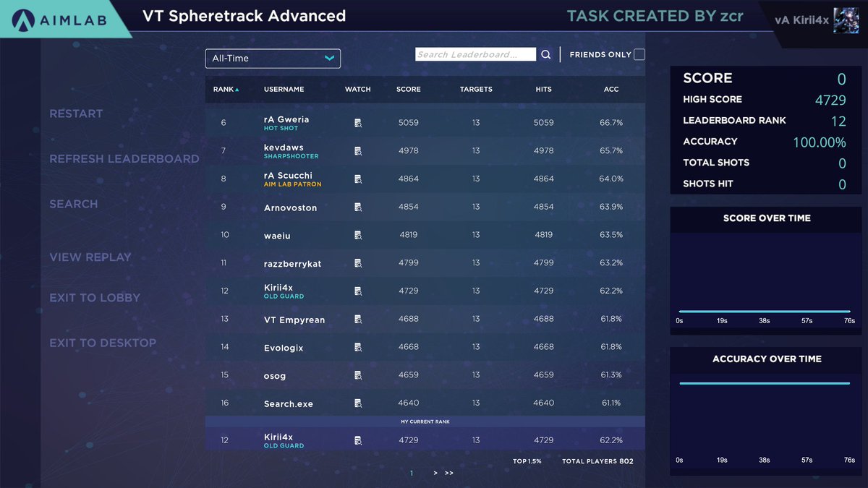Click the watch icon for waeiu
Image resolution: width=868 pixels, height=488 pixels.
(358, 235)
